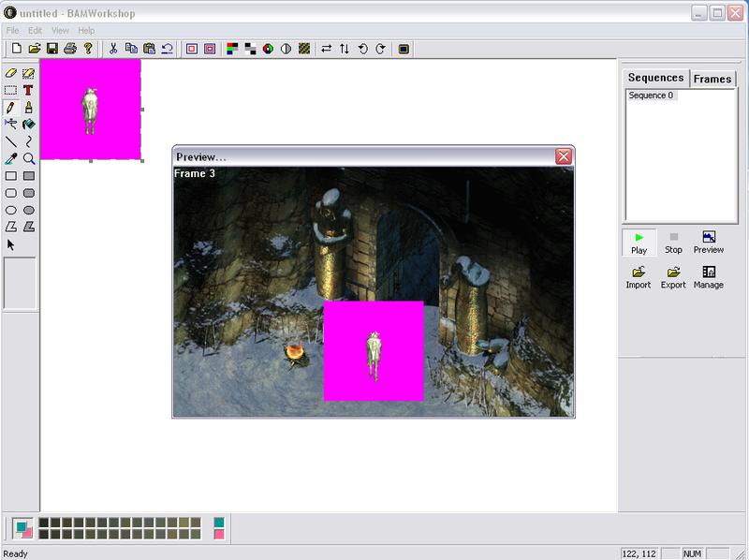Select the filled Rounded rectangle tool
Image resolution: width=749 pixels, height=560 pixels.
coord(29,193)
